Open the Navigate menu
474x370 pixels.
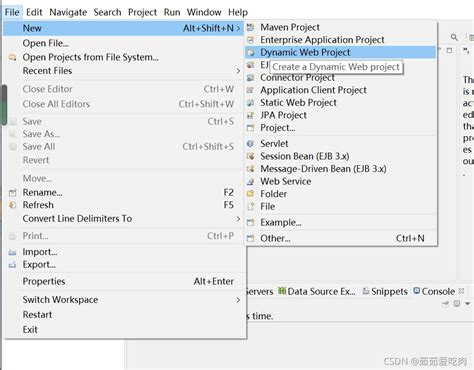68,12
